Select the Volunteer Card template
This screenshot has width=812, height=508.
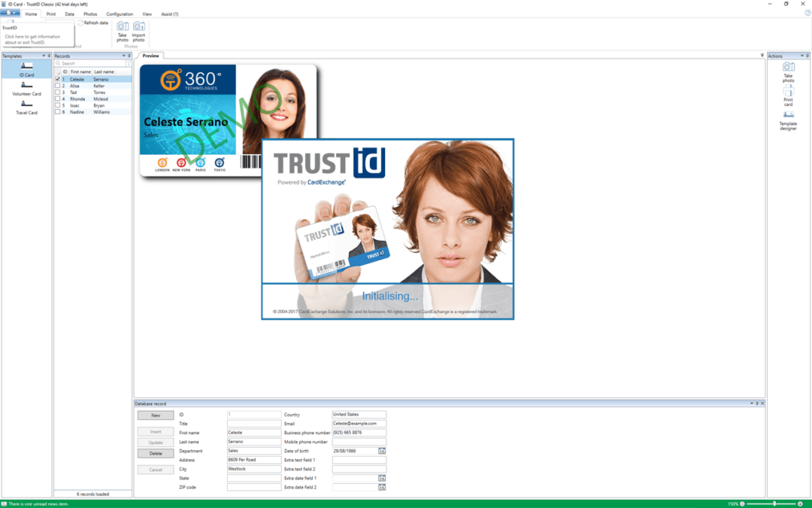tap(26, 89)
